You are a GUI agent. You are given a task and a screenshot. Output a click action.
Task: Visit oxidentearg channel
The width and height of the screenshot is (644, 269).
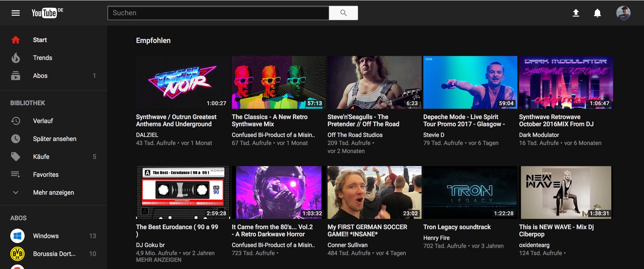pyautogui.click(x=534, y=245)
